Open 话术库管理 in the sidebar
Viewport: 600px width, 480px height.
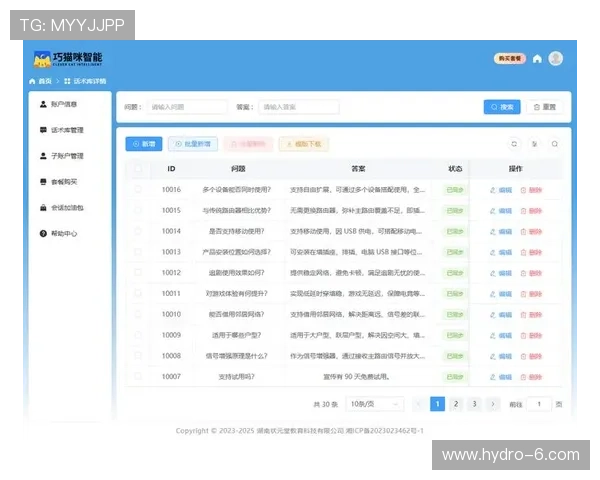62,130
